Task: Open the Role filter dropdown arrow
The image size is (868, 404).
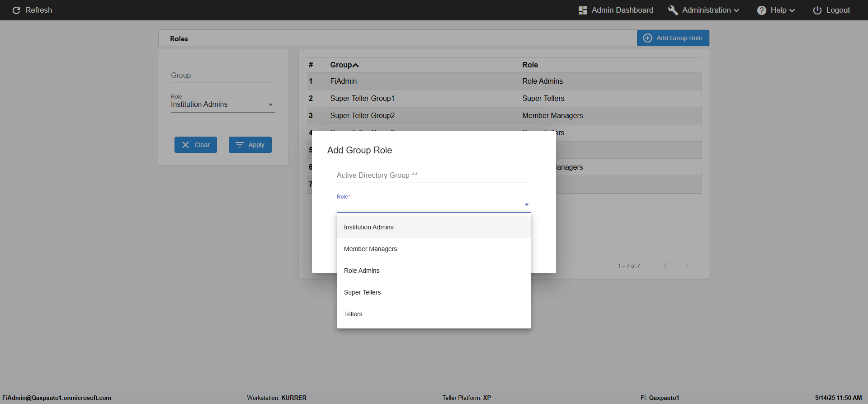Action: point(271,105)
